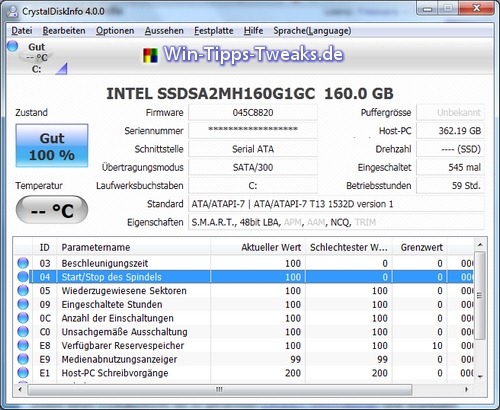Minimize the CrystalDiskInfo window
The image size is (500, 410).
[x=427, y=9]
